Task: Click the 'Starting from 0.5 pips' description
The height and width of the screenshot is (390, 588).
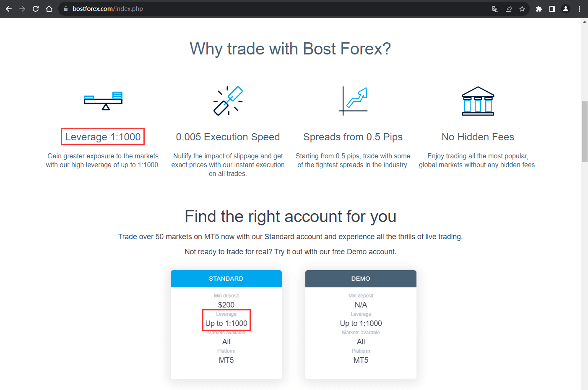Action: coord(353,160)
